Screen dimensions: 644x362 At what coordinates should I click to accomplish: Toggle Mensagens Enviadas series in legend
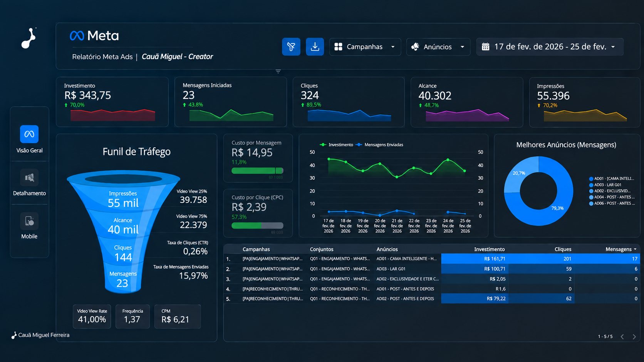380,145
